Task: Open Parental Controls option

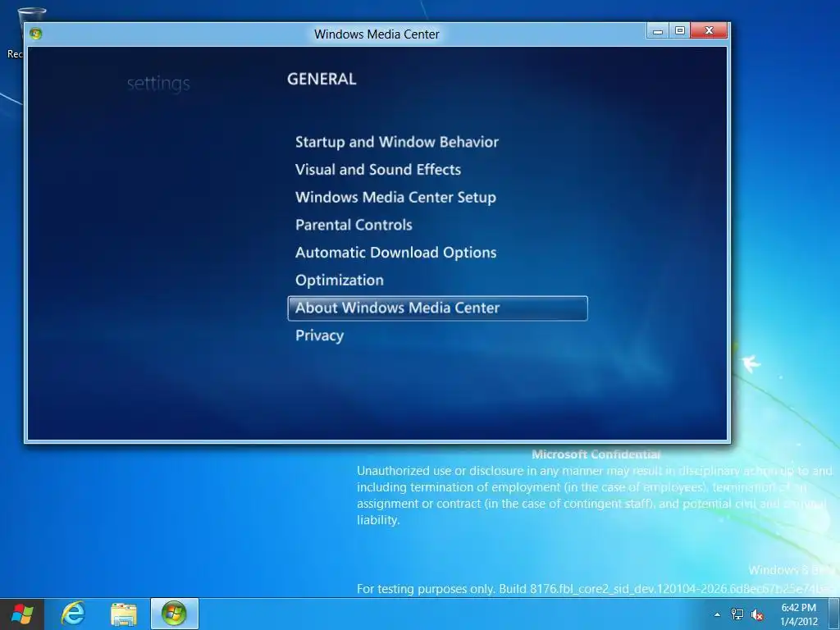Action: click(x=354, y=225)
